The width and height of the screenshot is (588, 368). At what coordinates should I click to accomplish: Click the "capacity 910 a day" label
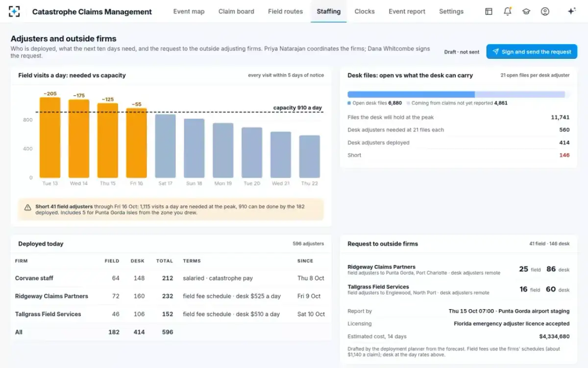297,108
